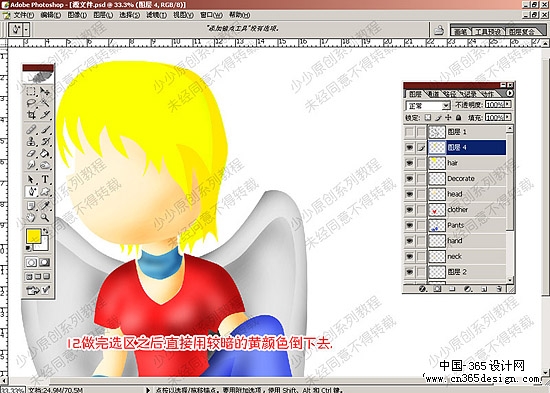Select the Decorate layer
The image size is (550, 393).
tap(467, 178)
